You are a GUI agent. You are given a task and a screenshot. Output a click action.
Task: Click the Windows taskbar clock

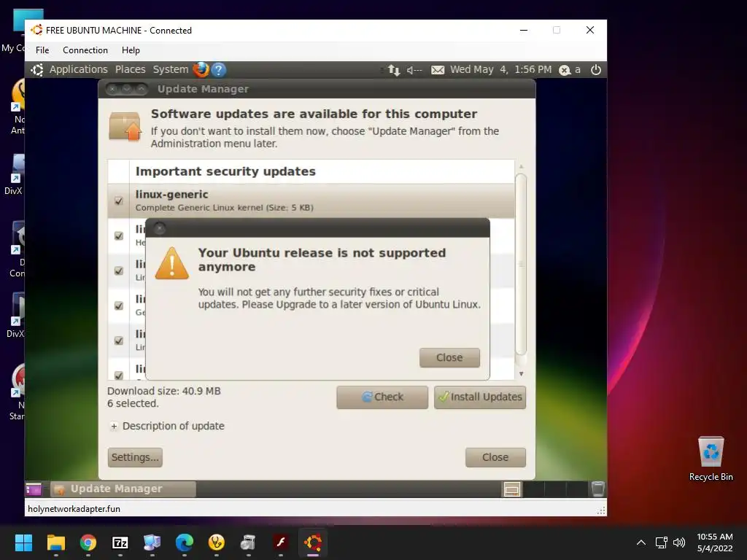click(715, 542)
